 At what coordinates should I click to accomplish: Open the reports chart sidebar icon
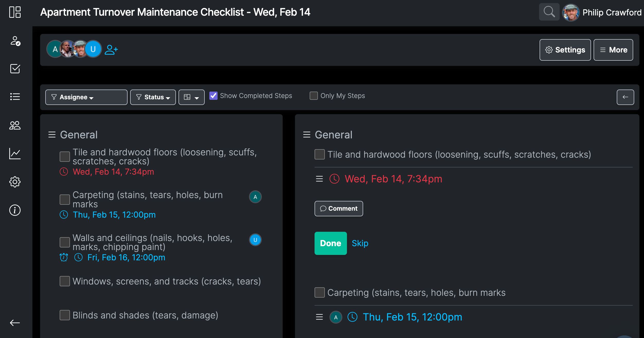click(x=15, y=154)
